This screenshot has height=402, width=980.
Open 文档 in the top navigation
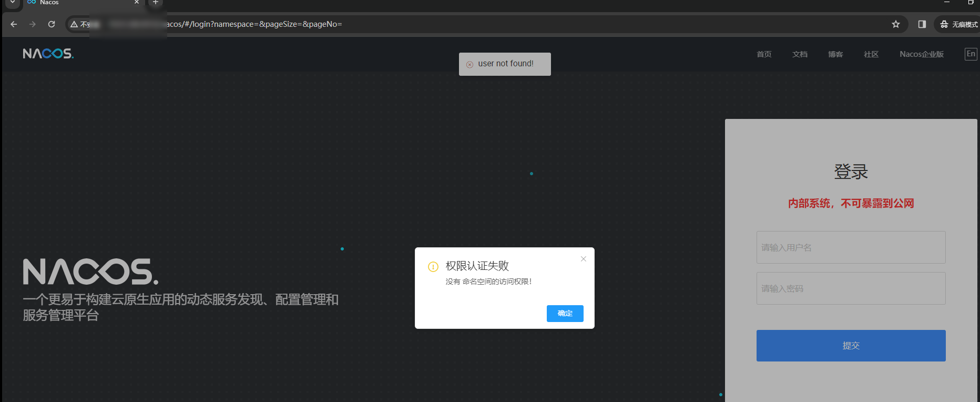click(x=800, y=54)
